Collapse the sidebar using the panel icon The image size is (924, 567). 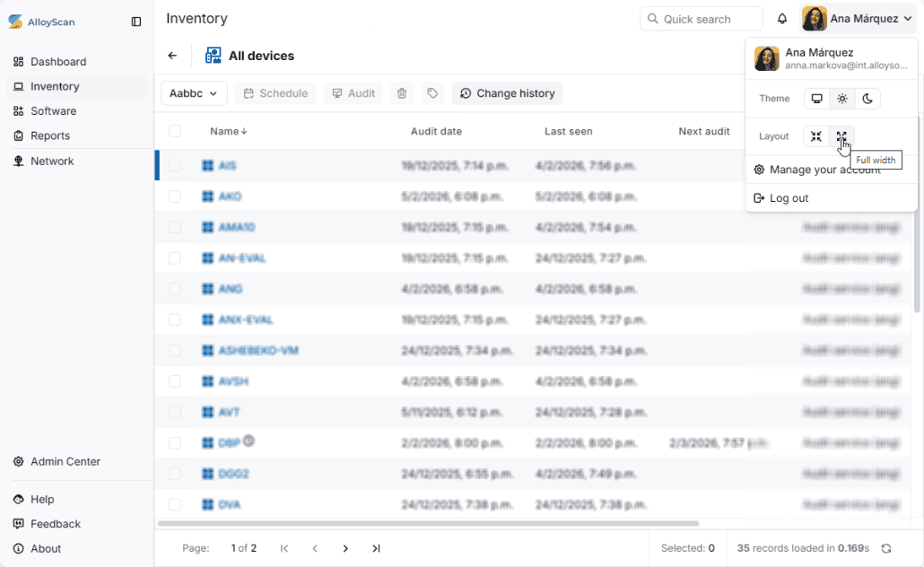click(136, 22)
